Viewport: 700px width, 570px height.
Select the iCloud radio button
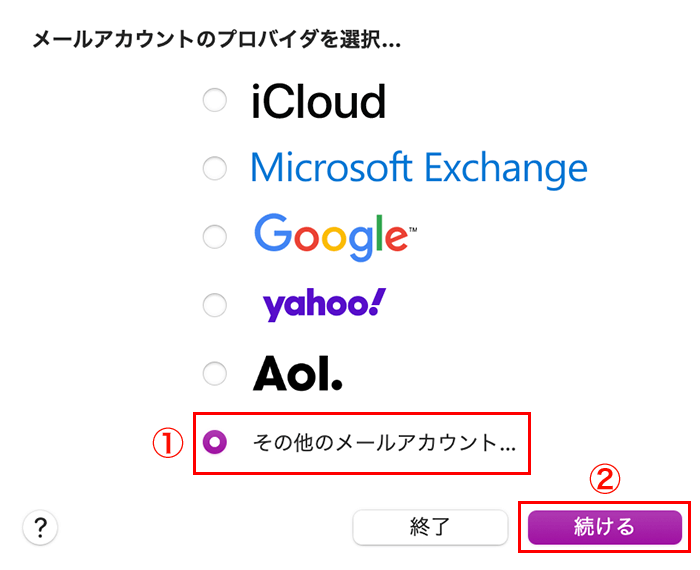[215, 100]
